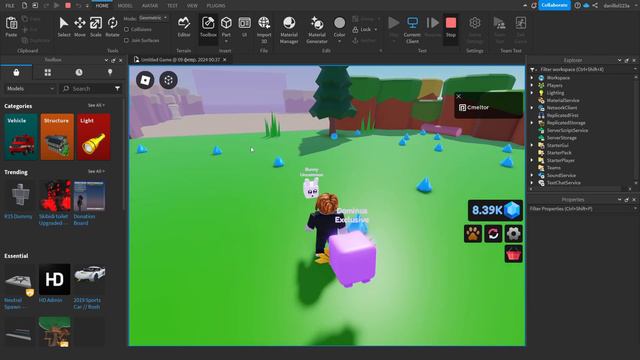Expand the SoundService node in Explorer

tap(532, 176)
